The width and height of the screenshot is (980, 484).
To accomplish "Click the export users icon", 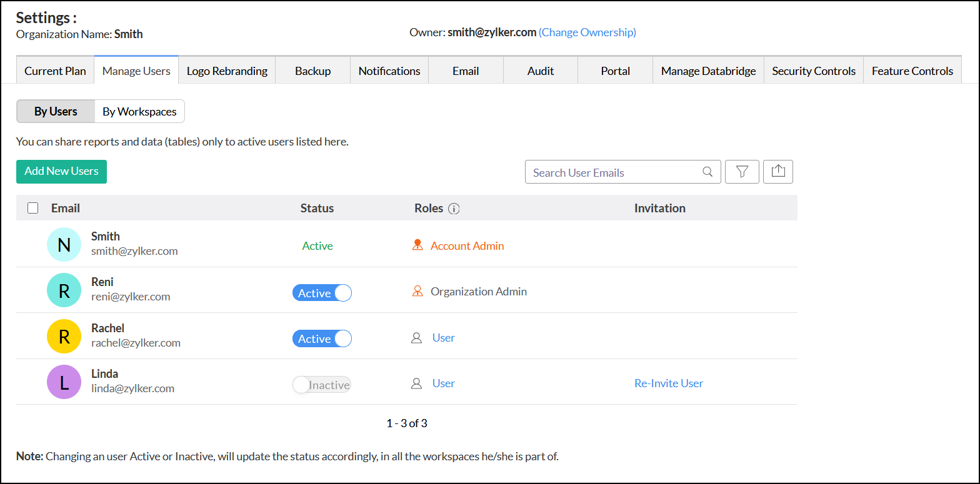I will click(x=778, y=172).
